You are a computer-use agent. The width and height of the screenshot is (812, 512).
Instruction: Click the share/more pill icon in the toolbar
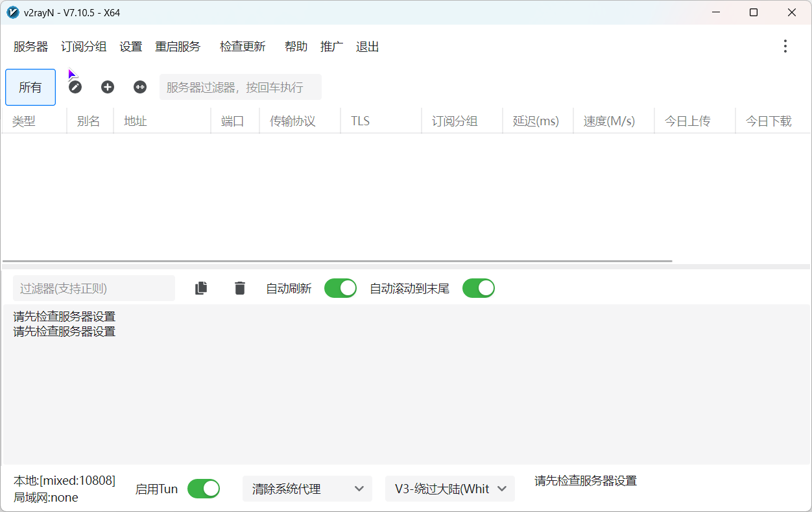tap(139, 86)
